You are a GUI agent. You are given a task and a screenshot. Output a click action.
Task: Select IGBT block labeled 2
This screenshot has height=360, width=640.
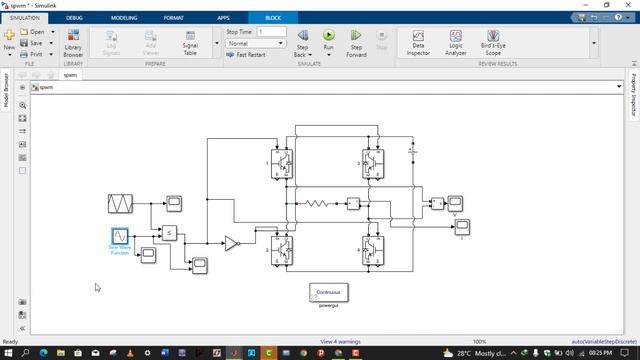click(282, 251)
